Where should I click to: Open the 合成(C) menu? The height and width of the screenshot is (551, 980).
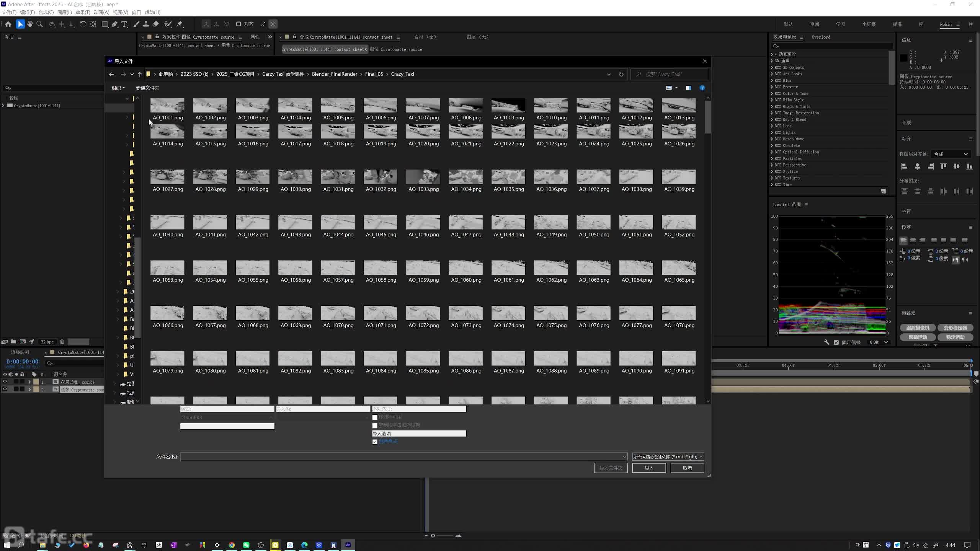pyautogui.click(x=46, y=12)
